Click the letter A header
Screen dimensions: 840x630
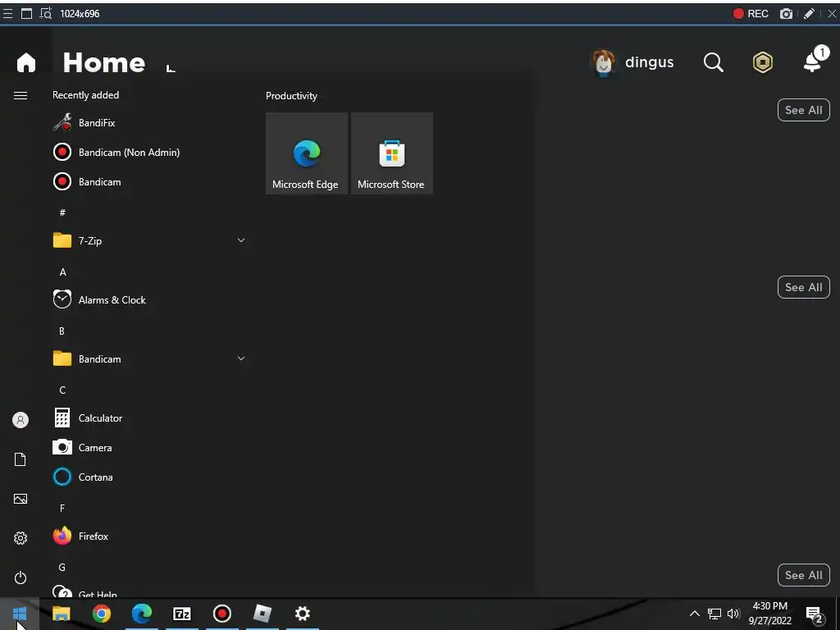[62, 272]
